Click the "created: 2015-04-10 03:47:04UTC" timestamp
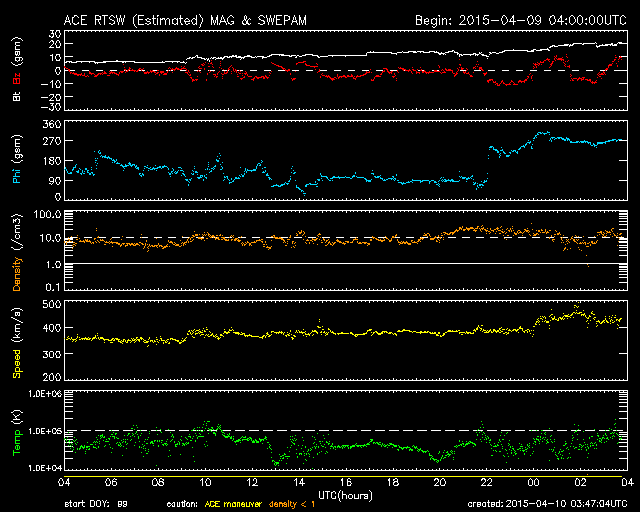The height and width of the screenshot is (512, 640). point(547,504)
